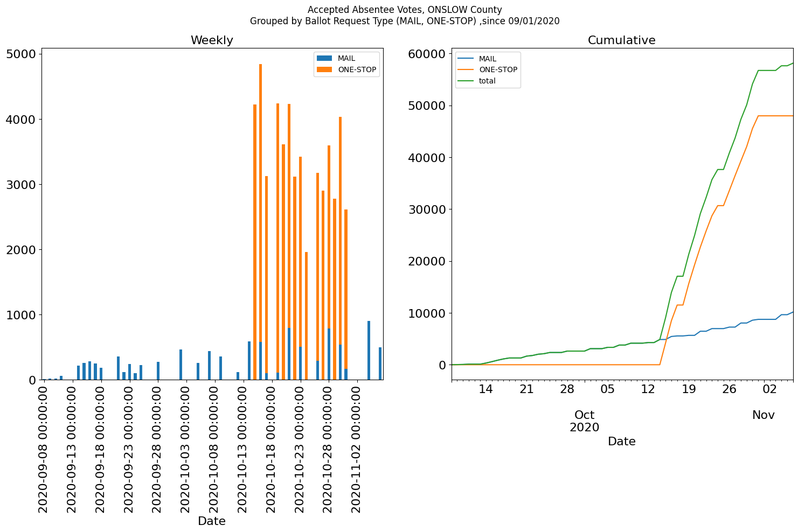The height and width of the screenshot is (532, 798).
Task: Click the '2020-09-28 00:00:00' x-axis label
Action: (x=158, y=449)
